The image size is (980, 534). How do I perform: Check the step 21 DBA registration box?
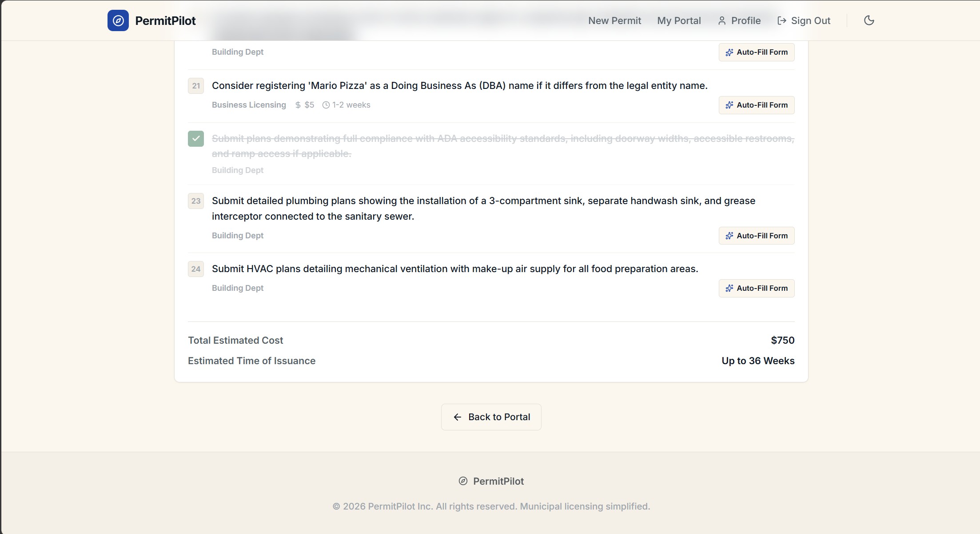(196, 86)
